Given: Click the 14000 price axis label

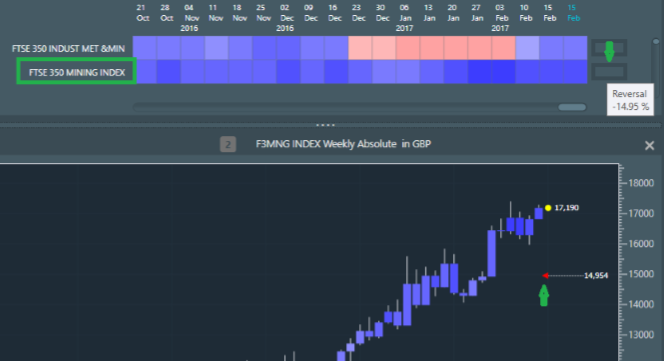Looking at the screenshot, I should tap(641, 305).
